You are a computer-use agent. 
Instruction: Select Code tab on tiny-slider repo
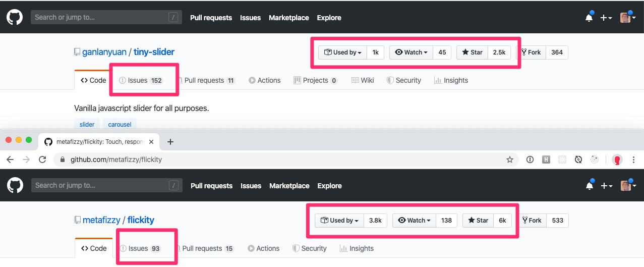pos(93,80)
